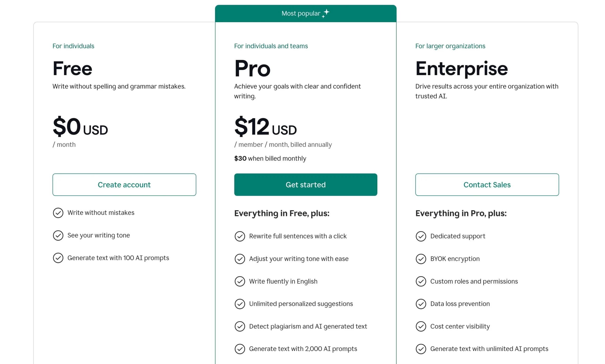Viewport: 605px width, 364px height.
Task: Click check icon next to Write fluently in English
Action: point(240,281)
